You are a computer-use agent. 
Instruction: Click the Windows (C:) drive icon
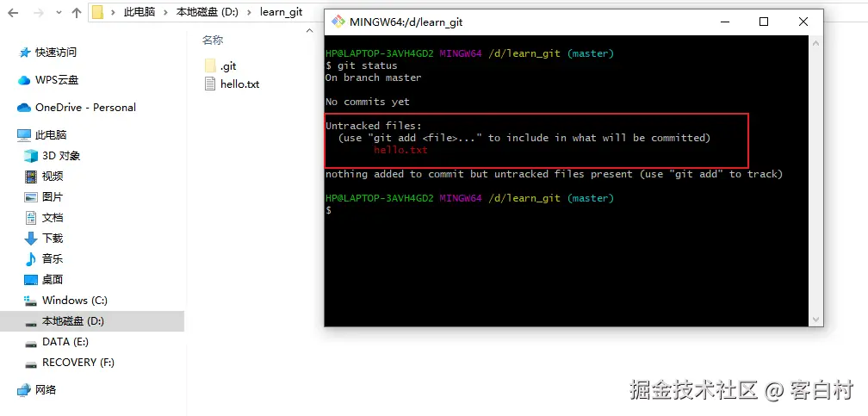tap(31, 301)
